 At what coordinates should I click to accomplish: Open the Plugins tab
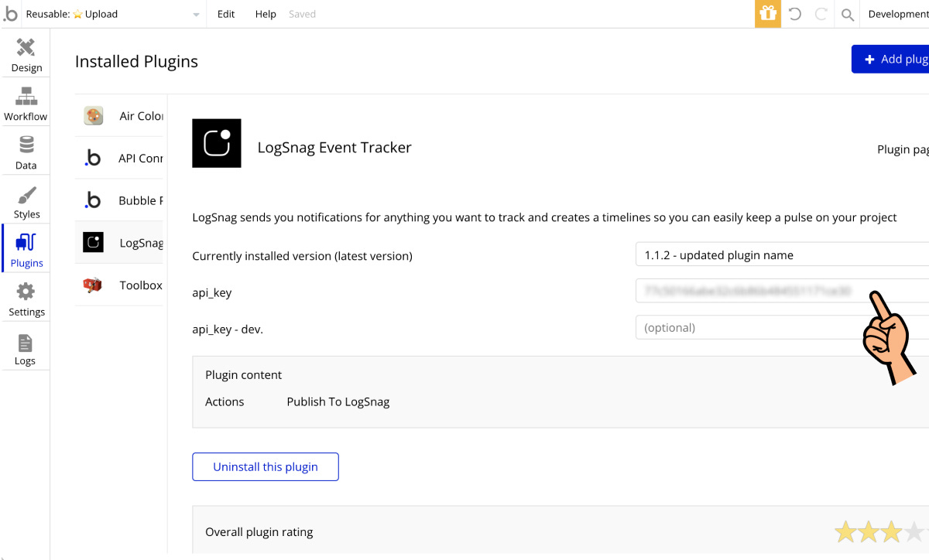26,248
